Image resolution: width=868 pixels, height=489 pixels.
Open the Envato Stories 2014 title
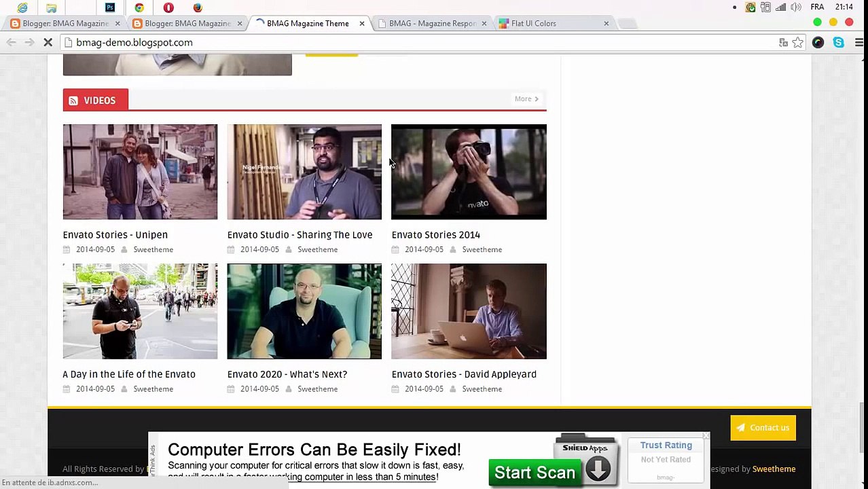(435, 235)
